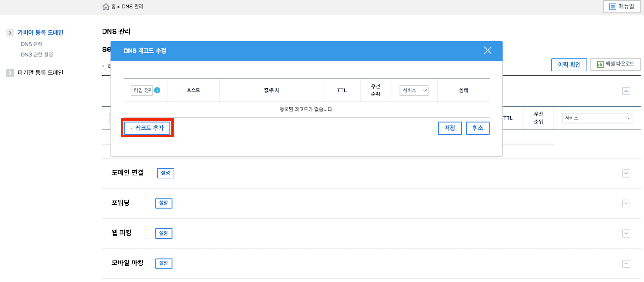Image resolution: width=644 pixels, height=282 pixels.
Task: Open the 서비스 dropdown behind the dialog
Action: pos(597,118)
